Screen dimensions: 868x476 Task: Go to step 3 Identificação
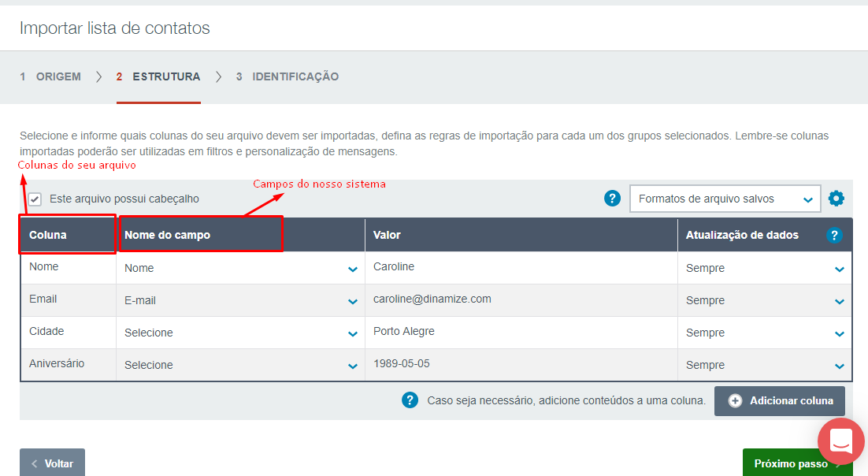click(287, 76)
